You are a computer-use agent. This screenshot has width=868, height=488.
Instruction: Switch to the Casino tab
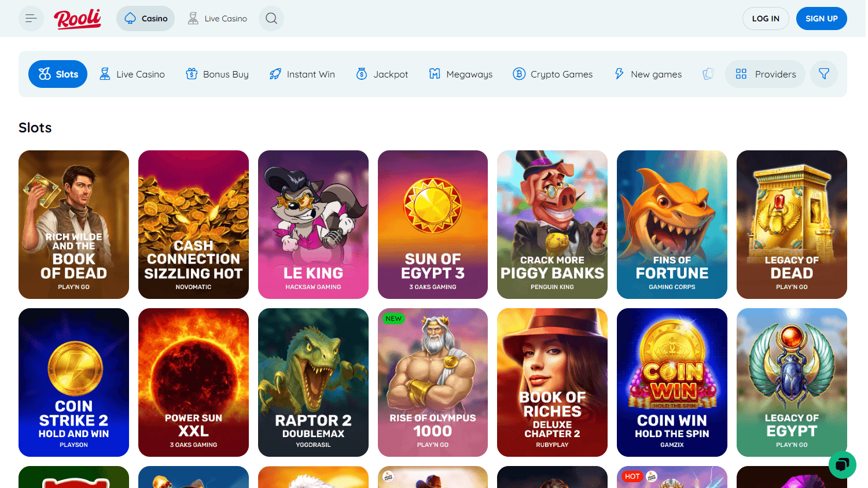[145, 18]
